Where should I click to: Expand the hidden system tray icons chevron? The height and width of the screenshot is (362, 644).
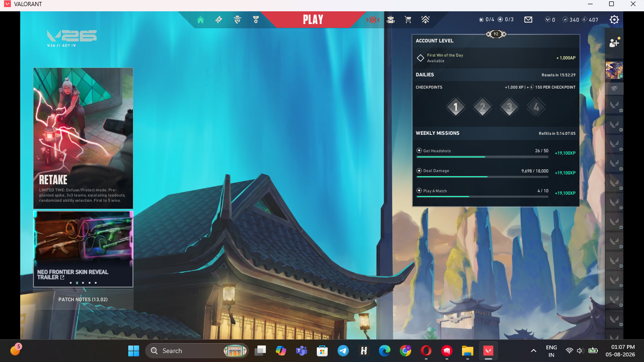tap(534, 351)
